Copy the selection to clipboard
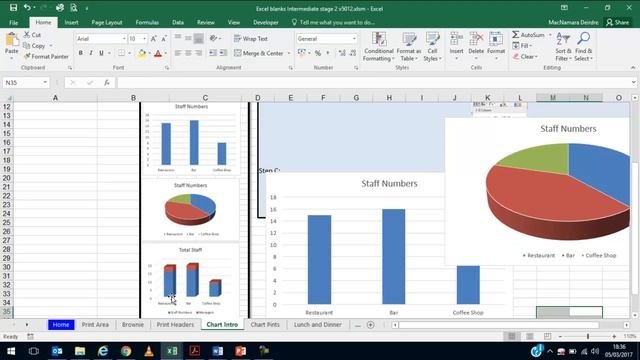This screenshot has height=360, width=640. click(34, 46)
